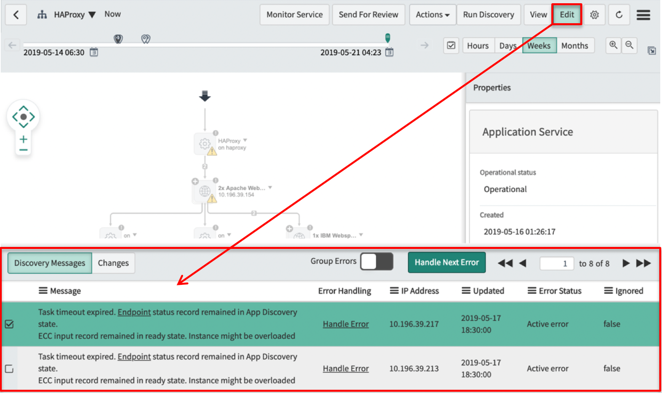Open the end date calendar picker
Viewport: 662px width, 393px height.
pos(389,52)
